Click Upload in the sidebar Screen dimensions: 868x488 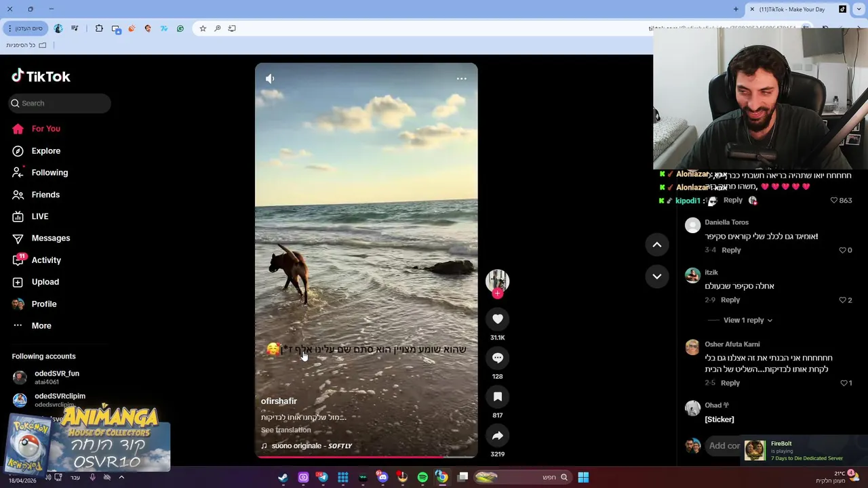click(x=35, y=282)
